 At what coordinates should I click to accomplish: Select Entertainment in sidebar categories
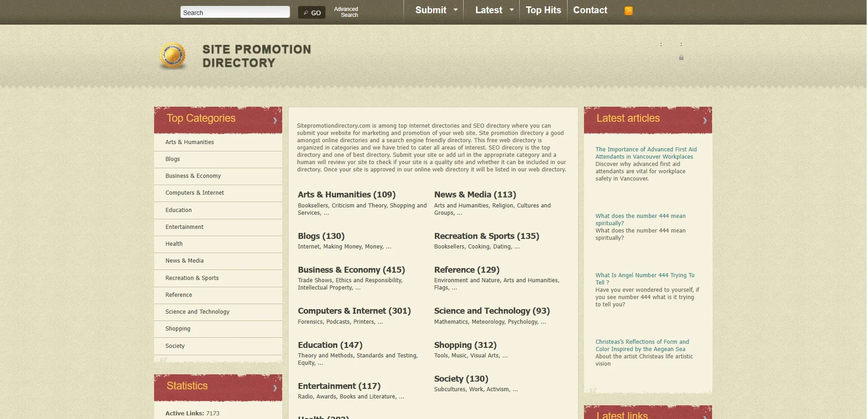point(185,227)
